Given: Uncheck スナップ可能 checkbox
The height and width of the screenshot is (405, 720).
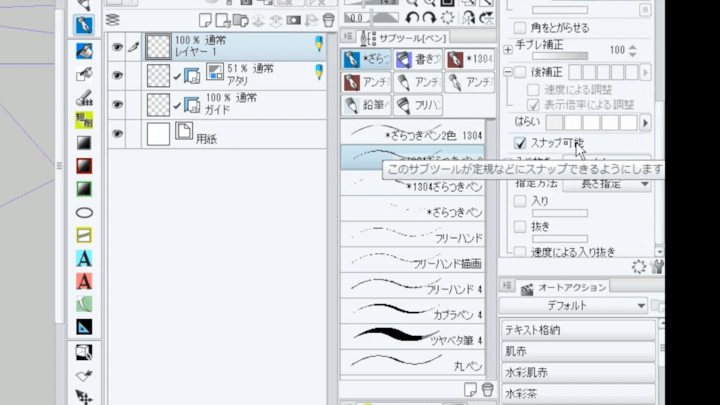Looking at the screenshot, I should 520,143.
